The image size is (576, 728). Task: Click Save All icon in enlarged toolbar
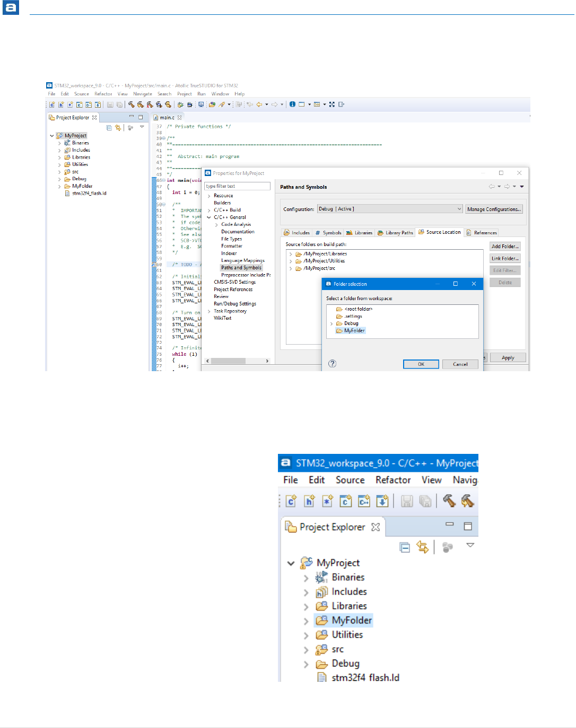coord(425,501)
